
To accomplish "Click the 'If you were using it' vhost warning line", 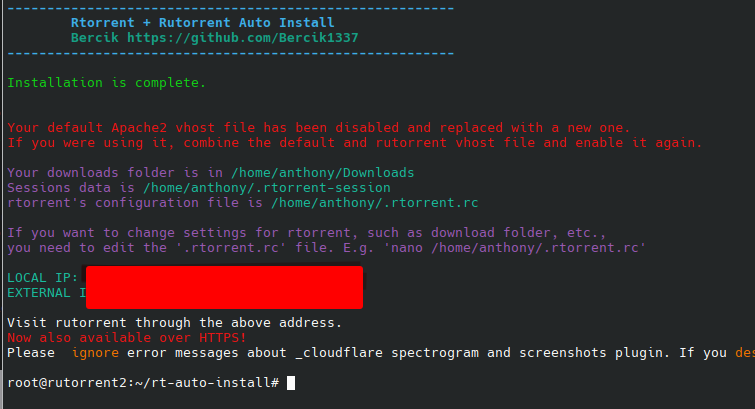I will tap(354, 143).
